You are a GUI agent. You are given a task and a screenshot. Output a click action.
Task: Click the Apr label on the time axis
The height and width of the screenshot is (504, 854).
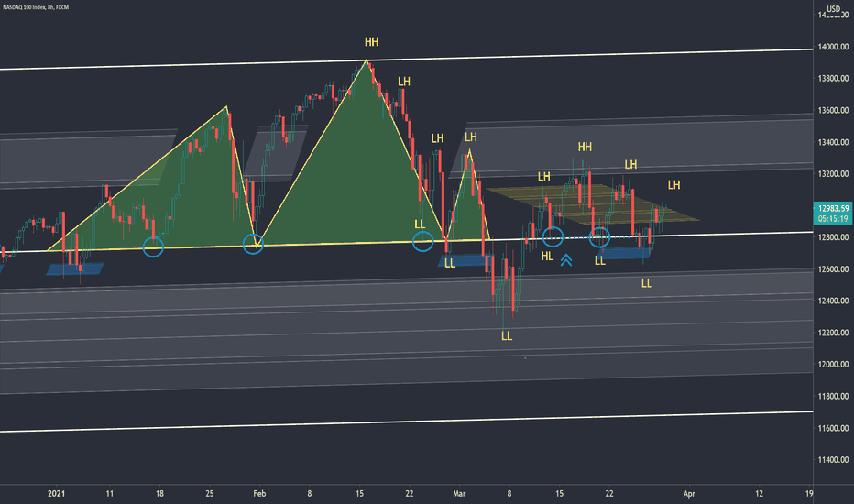pyautogui.click(x=689, y=494)
